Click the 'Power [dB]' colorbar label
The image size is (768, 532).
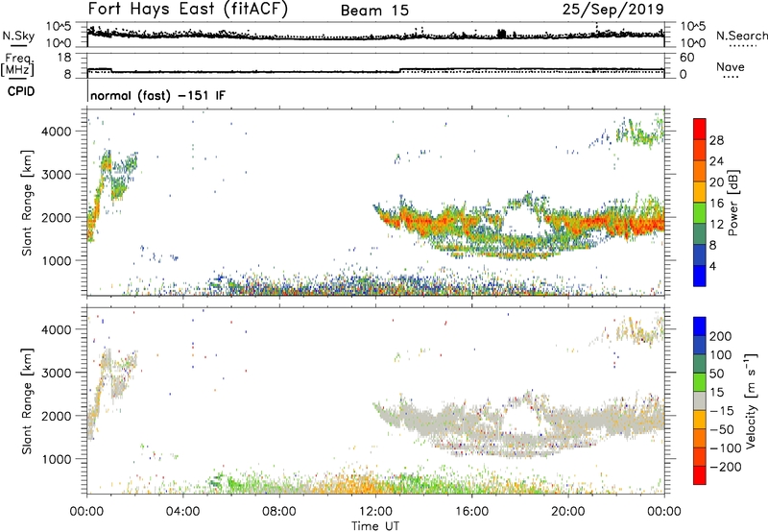point(732,203)
